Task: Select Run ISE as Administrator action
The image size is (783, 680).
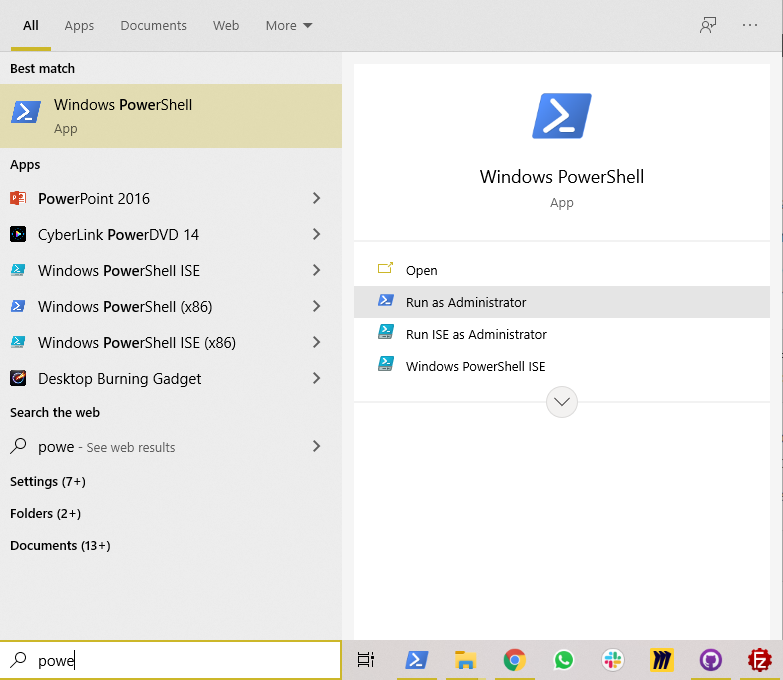Action: pyautogui.click(x=562, y=334)
